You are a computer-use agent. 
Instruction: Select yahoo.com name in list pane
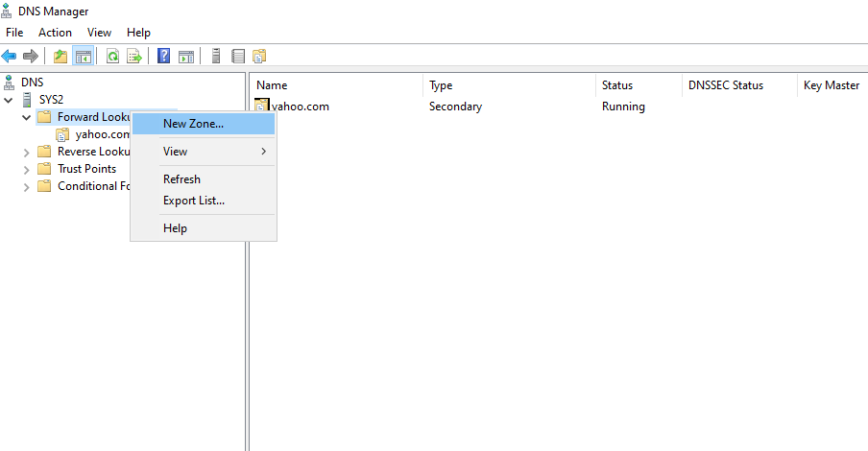[x=301, y=107]
